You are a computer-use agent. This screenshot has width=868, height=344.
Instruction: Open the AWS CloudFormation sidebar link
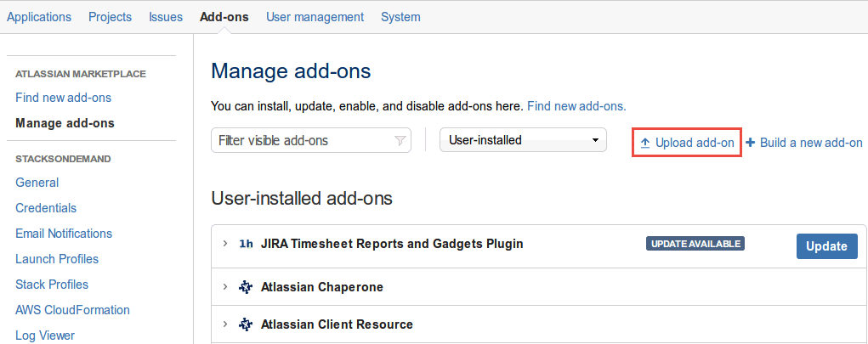click(72, 310)
